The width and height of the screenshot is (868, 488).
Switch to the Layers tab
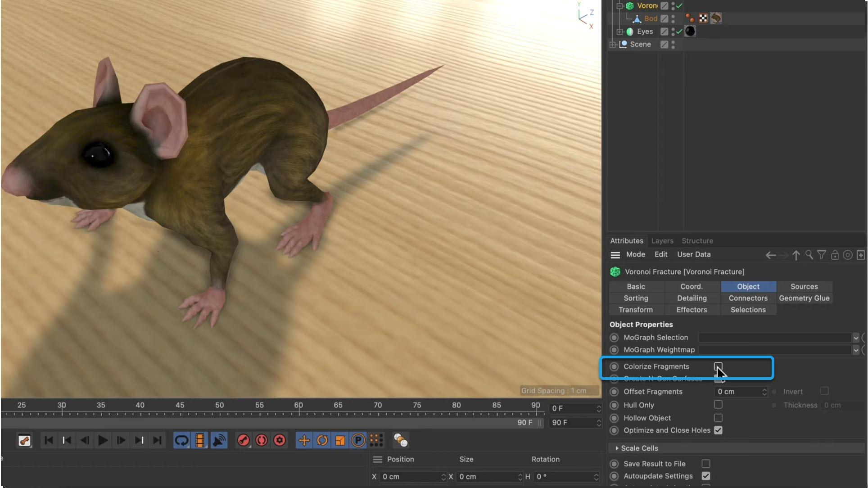click(662, 241)
